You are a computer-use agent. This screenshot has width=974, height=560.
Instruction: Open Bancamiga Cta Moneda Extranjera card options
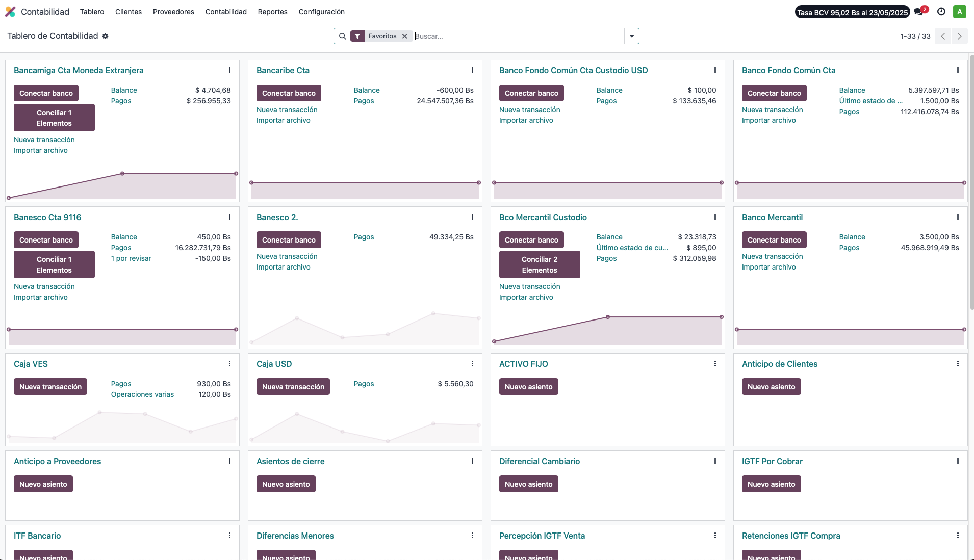(229, 70)
